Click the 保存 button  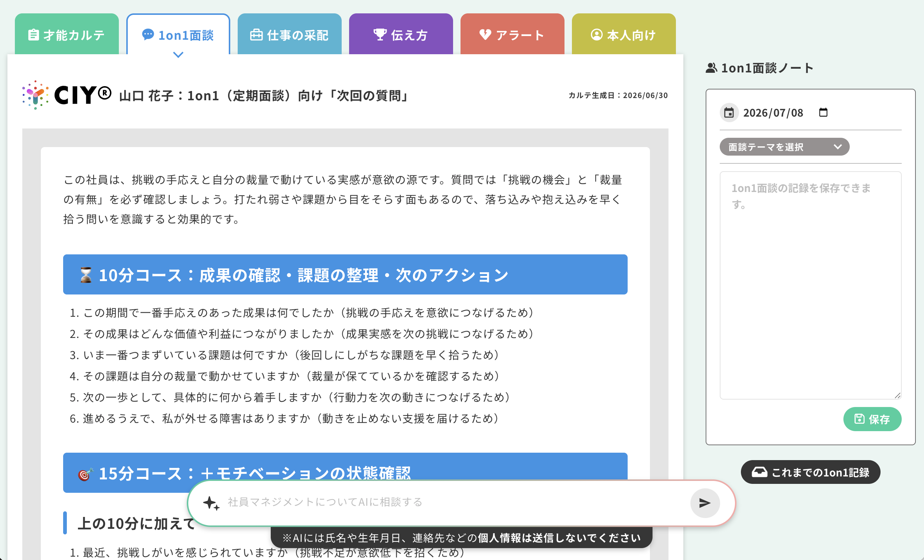click(872, 419)
